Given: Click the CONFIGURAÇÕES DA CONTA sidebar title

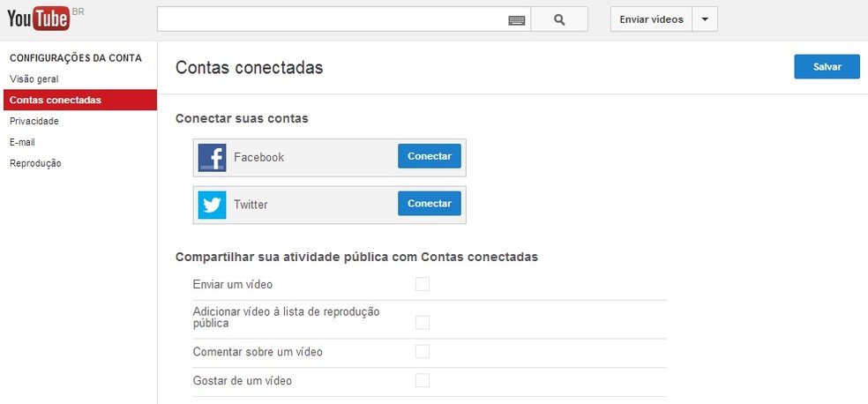Looking at the screenshot, I should click(x=76, y=57).
